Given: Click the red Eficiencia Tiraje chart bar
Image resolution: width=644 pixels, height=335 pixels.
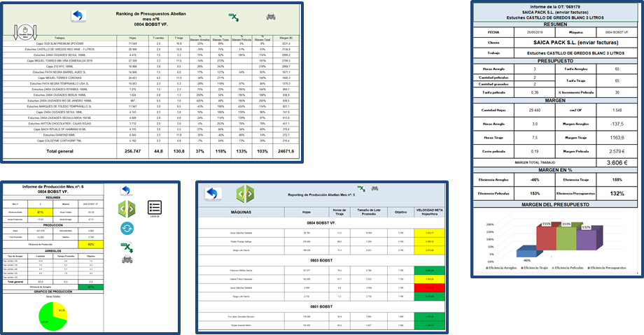Looking at the screenshot, I should tap(547, 239).
